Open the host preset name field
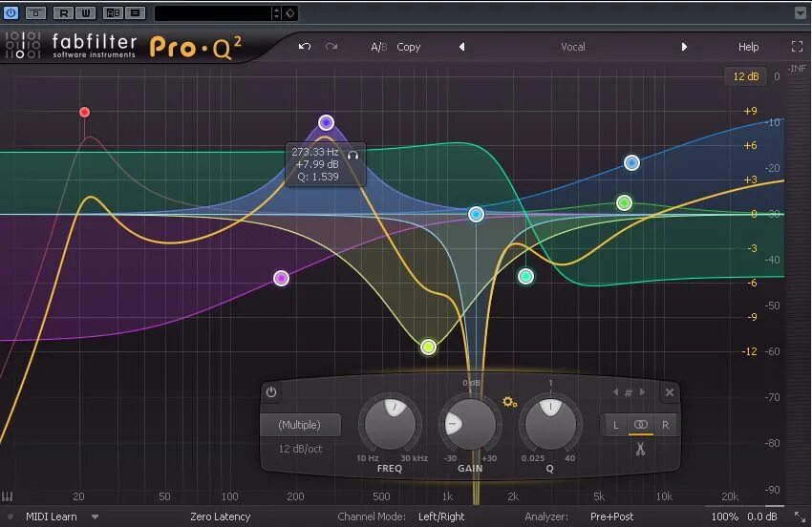Screen dimensions: 812x527 pos(213,13)
